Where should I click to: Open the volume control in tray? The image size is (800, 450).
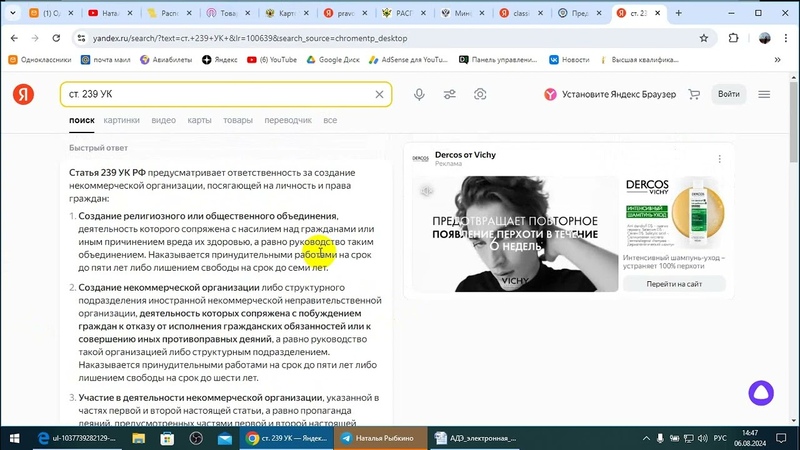[x=703, y=438]
